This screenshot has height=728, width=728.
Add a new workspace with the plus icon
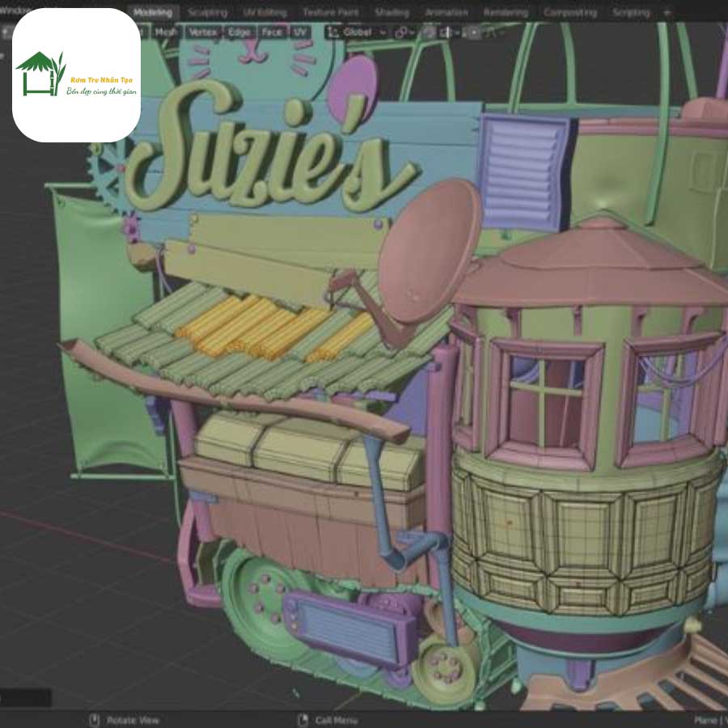(x=667, y=13)
